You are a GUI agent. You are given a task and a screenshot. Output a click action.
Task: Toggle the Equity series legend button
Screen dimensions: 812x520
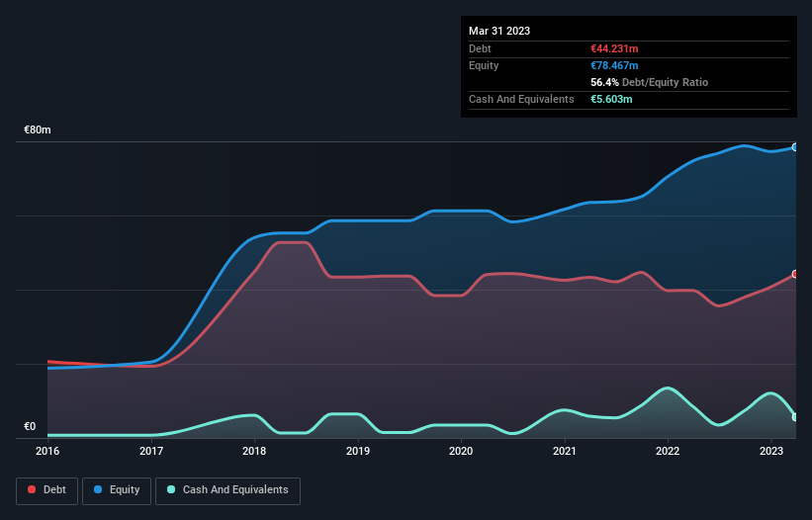(117, 490)
